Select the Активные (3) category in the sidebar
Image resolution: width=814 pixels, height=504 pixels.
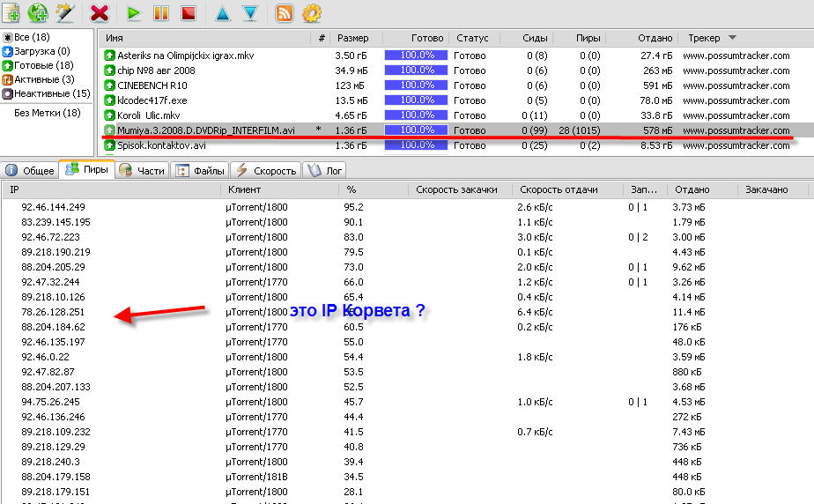click(x=44, y=79)
